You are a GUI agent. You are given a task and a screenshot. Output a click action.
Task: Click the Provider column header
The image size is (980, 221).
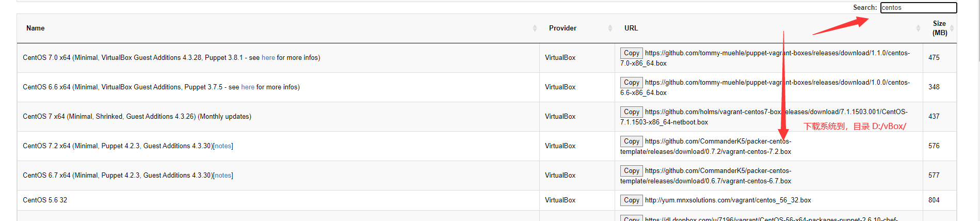pos(563,28)
